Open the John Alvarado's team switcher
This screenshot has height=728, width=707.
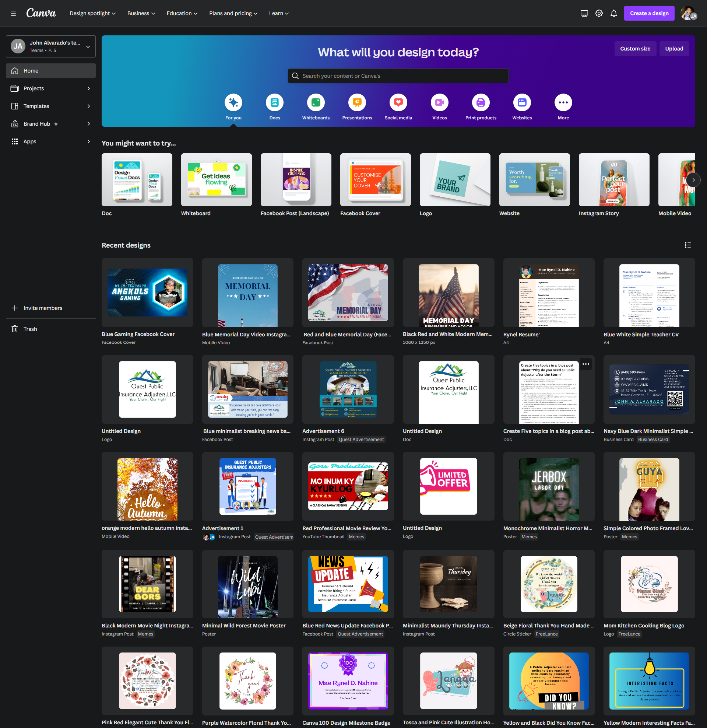51,46
